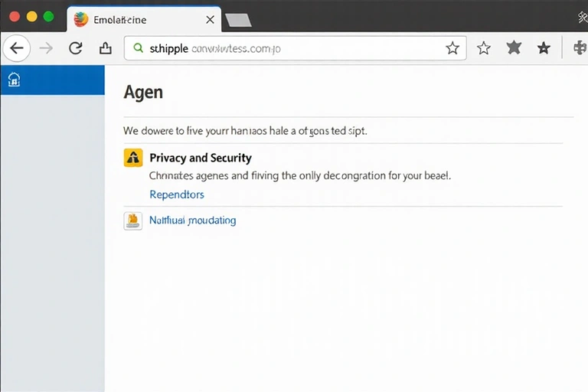Open the Privacy and Security heading
This screenshot has width=588, height=392.
pyautogui.click(x=201, y=158)
